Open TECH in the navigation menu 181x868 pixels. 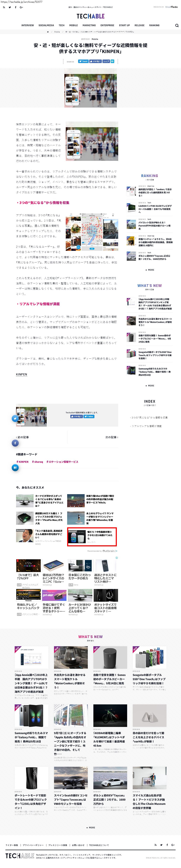click(x=61, y=25)
